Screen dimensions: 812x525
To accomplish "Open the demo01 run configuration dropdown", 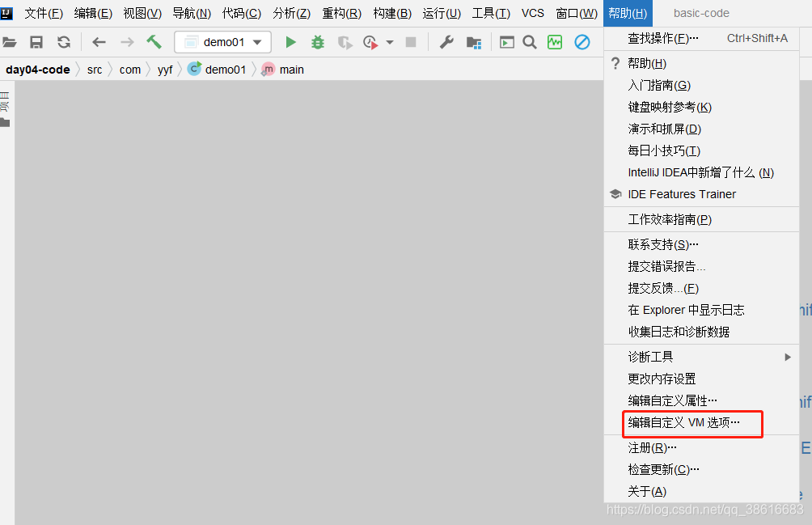I will [222, 42].
